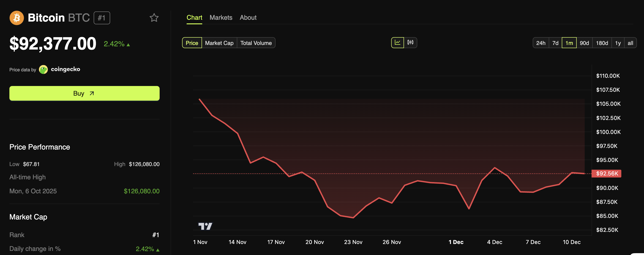Viewport: 644px width, 255px height.
Task: Click the $92.56K price marker label
Action: click(606, 173)
